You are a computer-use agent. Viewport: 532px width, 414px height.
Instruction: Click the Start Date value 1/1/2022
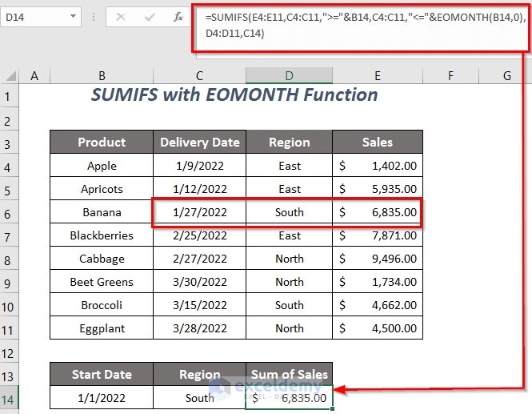tap(102, 398)
